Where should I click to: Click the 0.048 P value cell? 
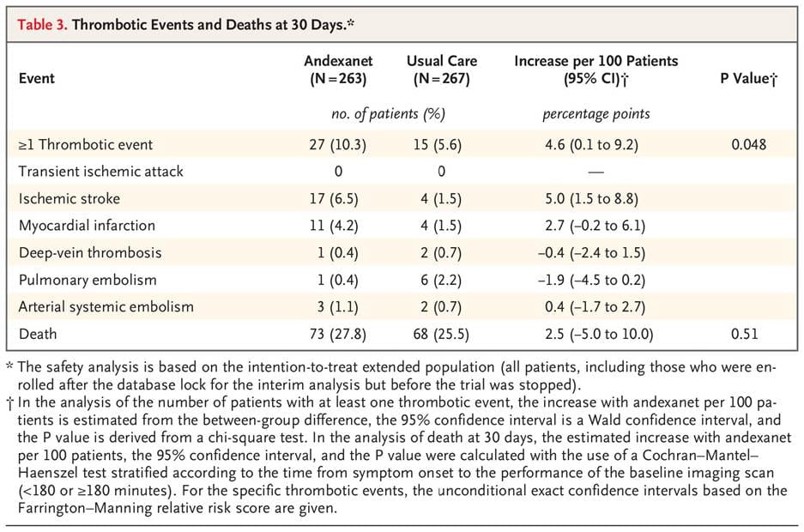coord(749,144)
